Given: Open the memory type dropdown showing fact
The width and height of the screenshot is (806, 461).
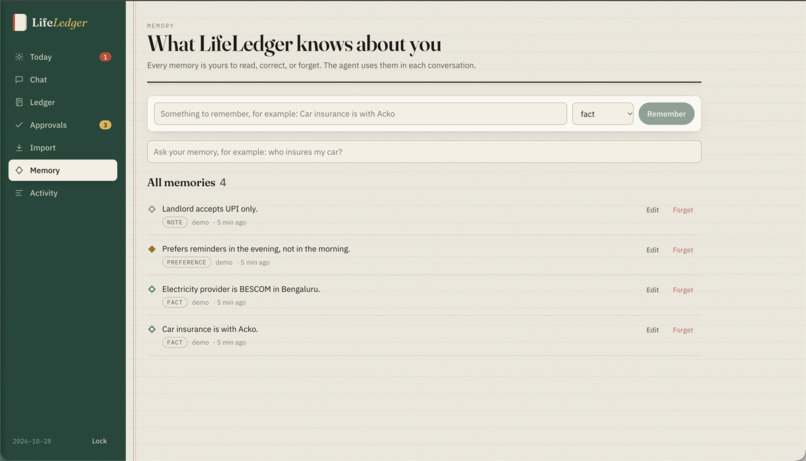Looking at the screenshot, I should click(602, 114).
